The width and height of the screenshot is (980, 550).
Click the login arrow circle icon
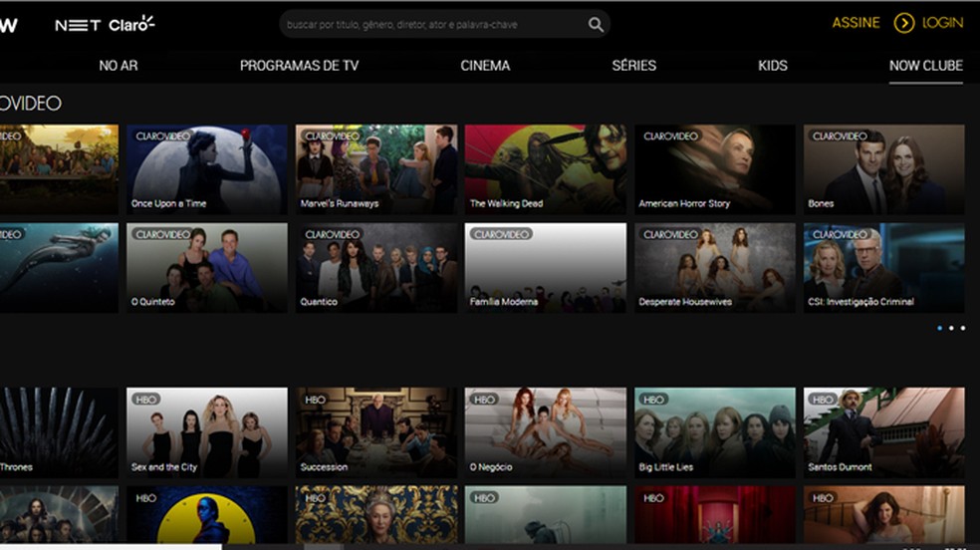pyautogui.click(x=903, y=23)
